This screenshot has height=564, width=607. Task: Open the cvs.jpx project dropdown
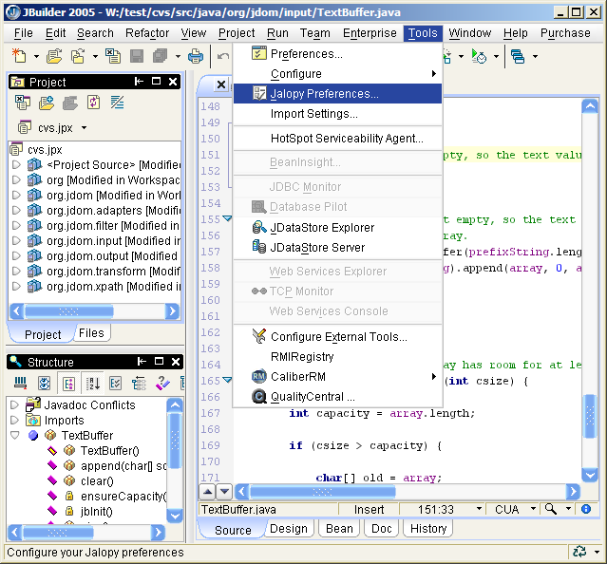click(84, 127)
